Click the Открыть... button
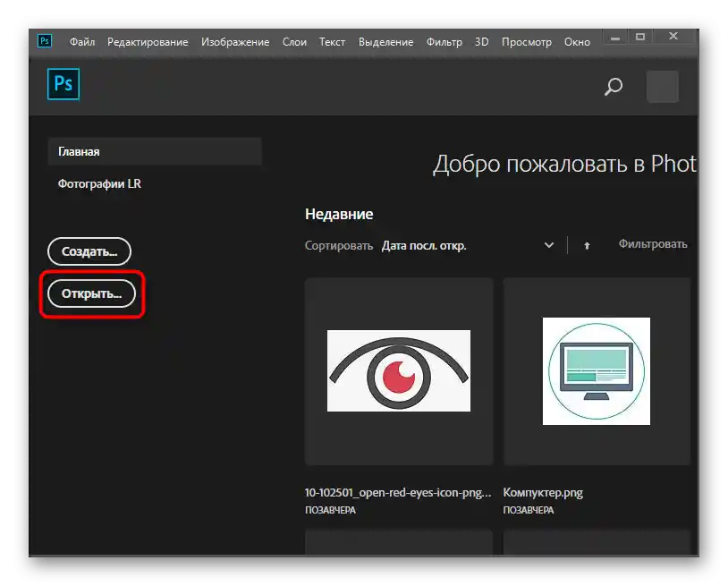This screenshot has height=586, width=728. pos(91,293)
